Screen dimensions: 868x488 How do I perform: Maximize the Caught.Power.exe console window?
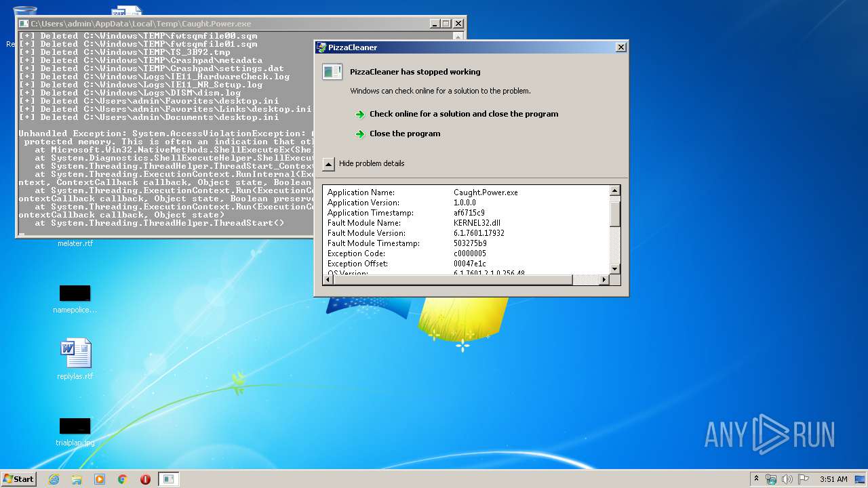click(x=446, y=24)
